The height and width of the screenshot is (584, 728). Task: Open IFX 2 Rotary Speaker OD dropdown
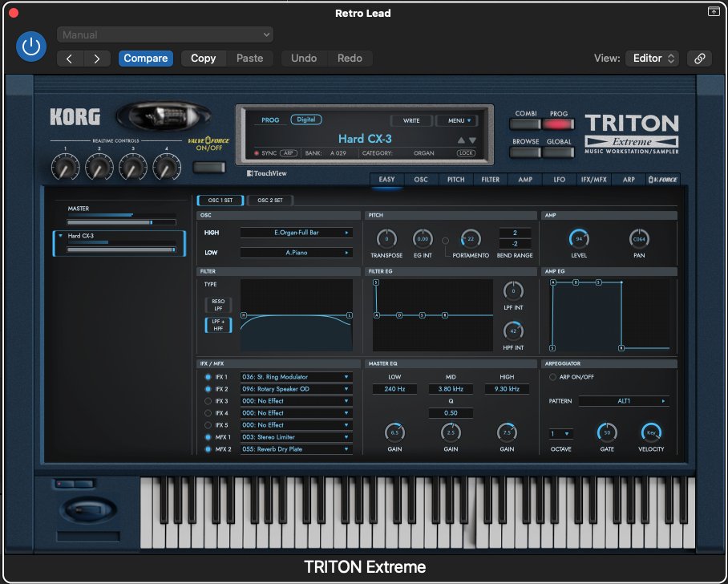[296, 389]
